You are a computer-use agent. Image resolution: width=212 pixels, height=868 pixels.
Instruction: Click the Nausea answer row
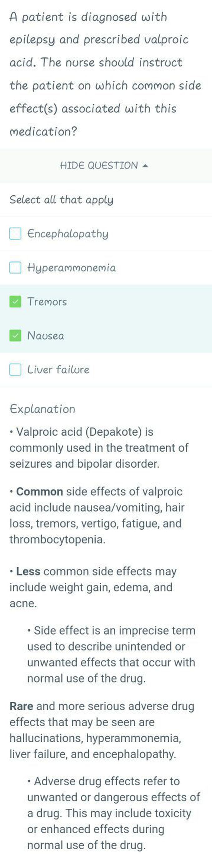pyautogui.click(x=106, y=336)
